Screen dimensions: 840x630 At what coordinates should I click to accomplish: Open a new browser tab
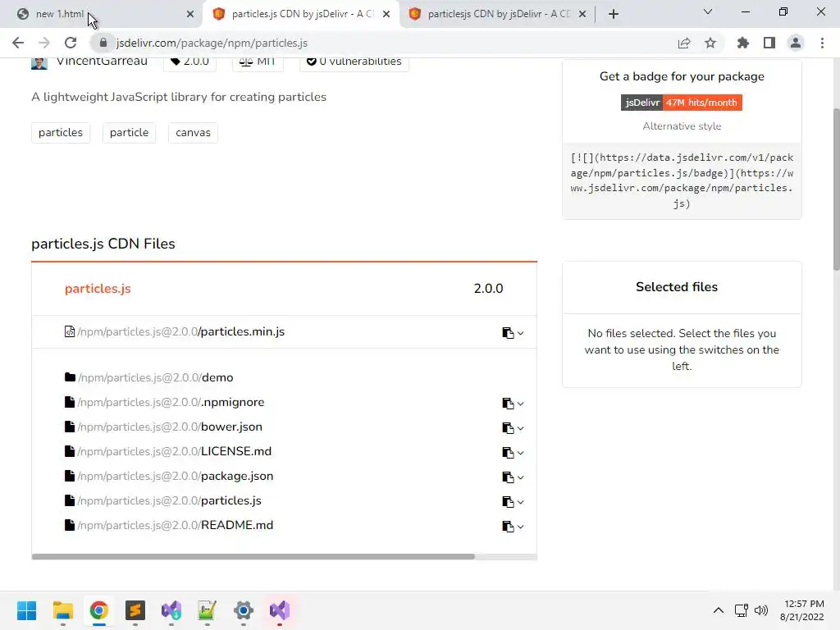tap(614, 14)
